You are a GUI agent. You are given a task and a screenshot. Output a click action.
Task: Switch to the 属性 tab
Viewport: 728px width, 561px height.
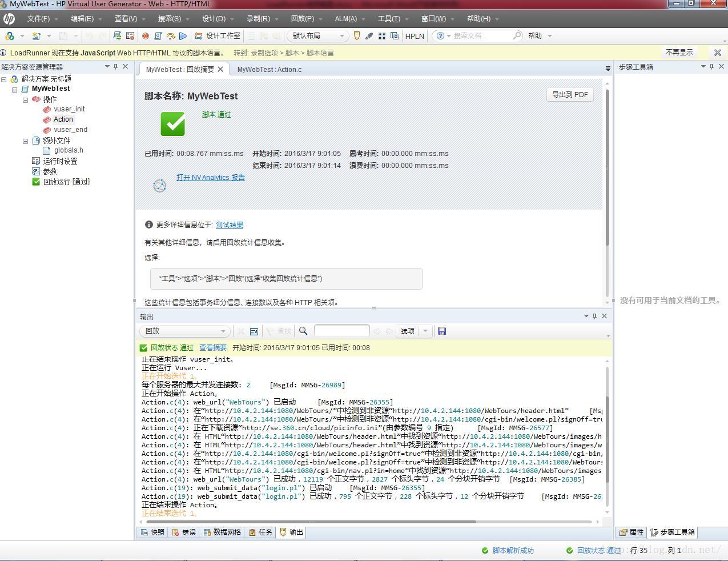point(632,532)
